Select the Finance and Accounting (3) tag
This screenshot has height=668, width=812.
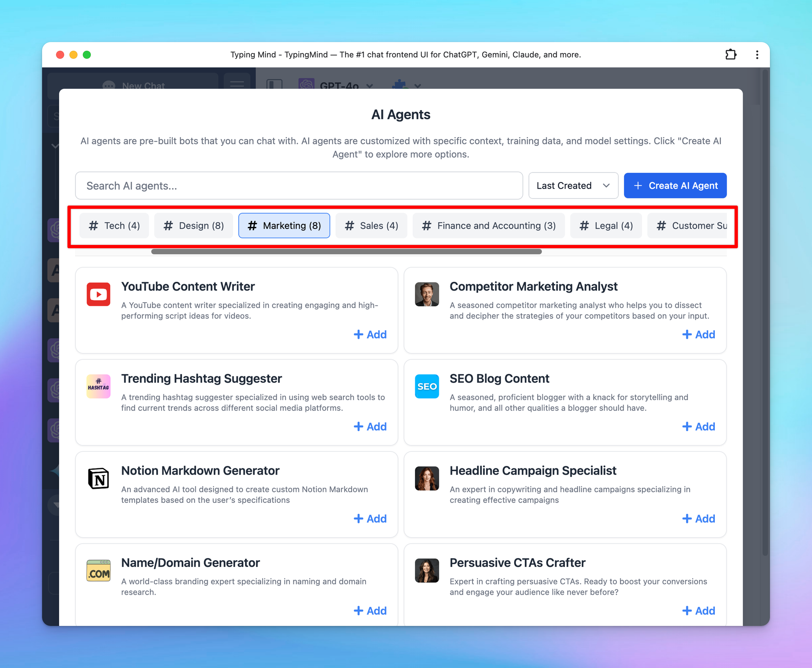[x=488, y=225]
